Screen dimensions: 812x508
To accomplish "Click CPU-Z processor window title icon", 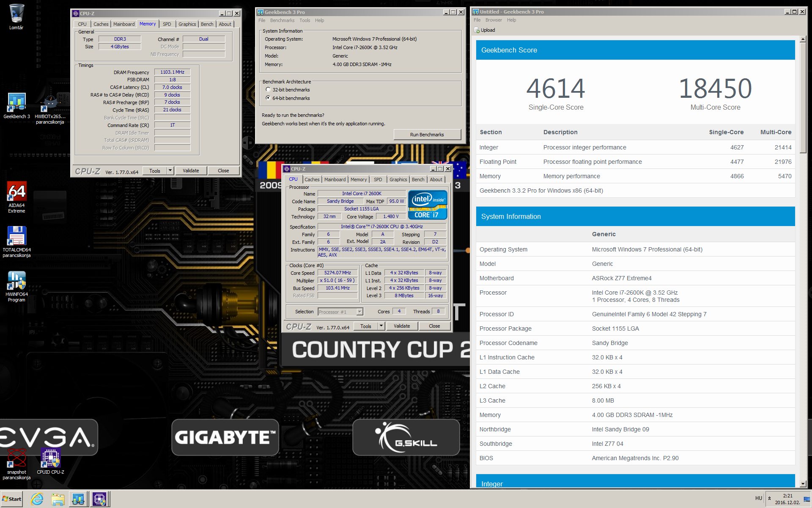I will [287, 168].
